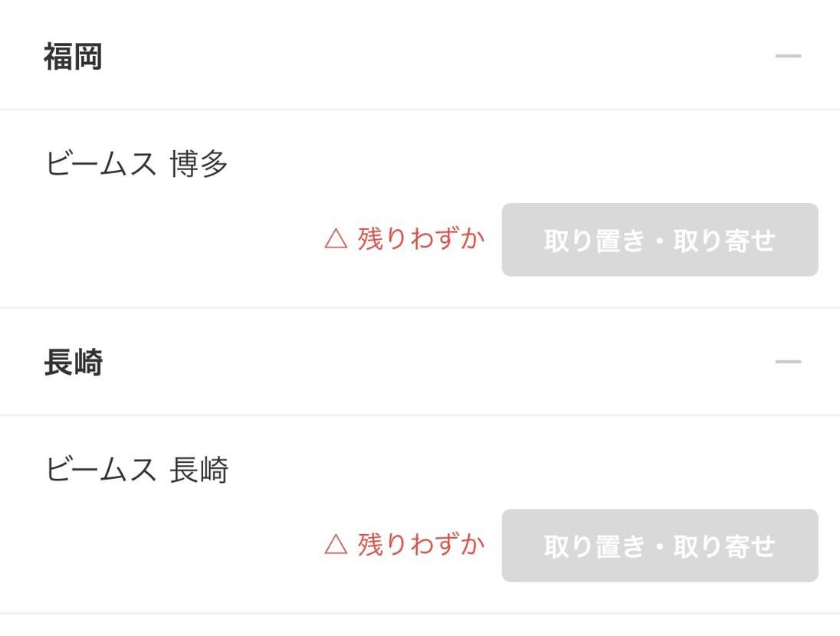The image size is (840, 636).
Task: Collapse the 長崎 section with minus icon
Action: point(788,362)
